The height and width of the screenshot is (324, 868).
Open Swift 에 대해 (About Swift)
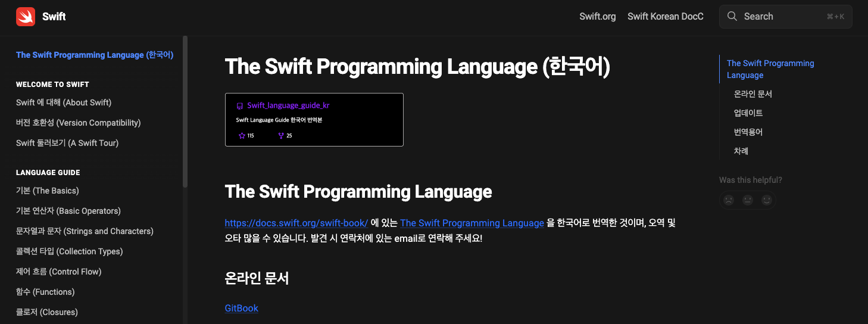[x=64, y=102]
